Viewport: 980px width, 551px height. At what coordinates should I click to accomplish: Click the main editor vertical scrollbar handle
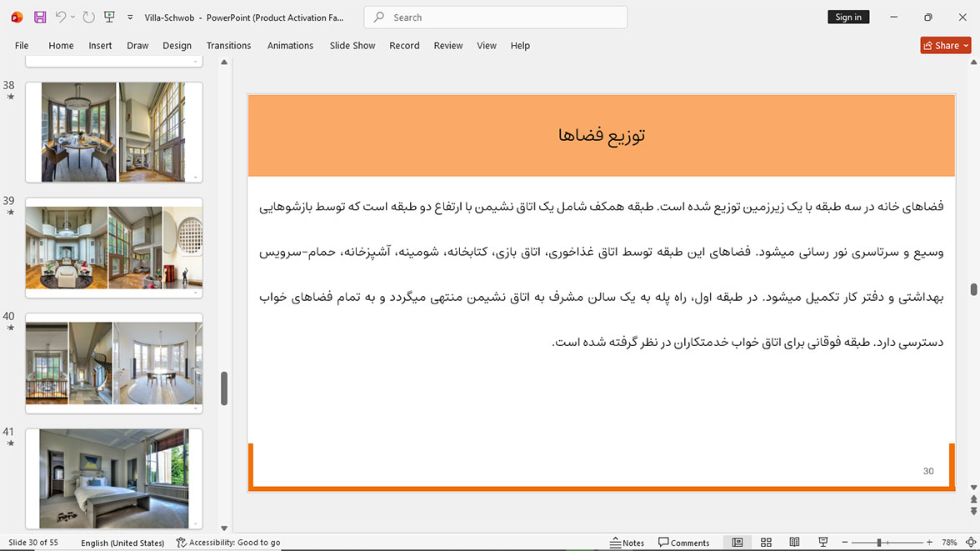pos(973,289)
